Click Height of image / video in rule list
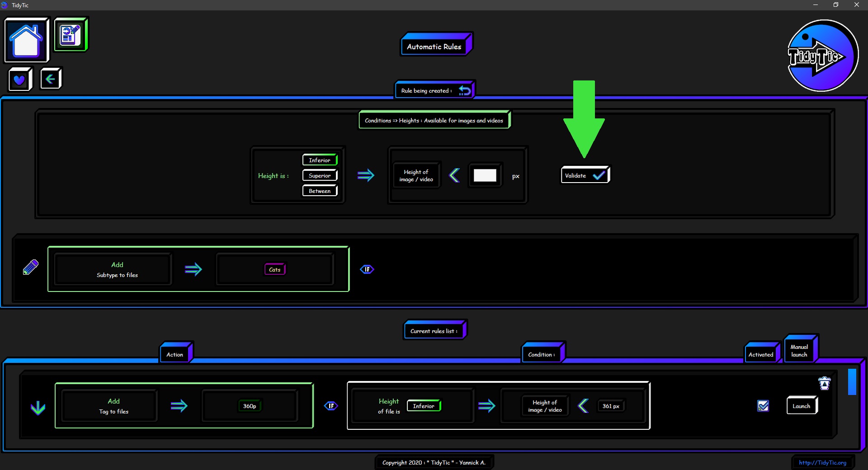 545,406
